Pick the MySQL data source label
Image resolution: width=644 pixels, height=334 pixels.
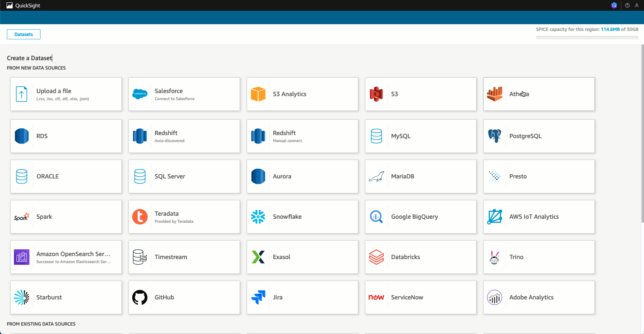(x=401, y=136)
